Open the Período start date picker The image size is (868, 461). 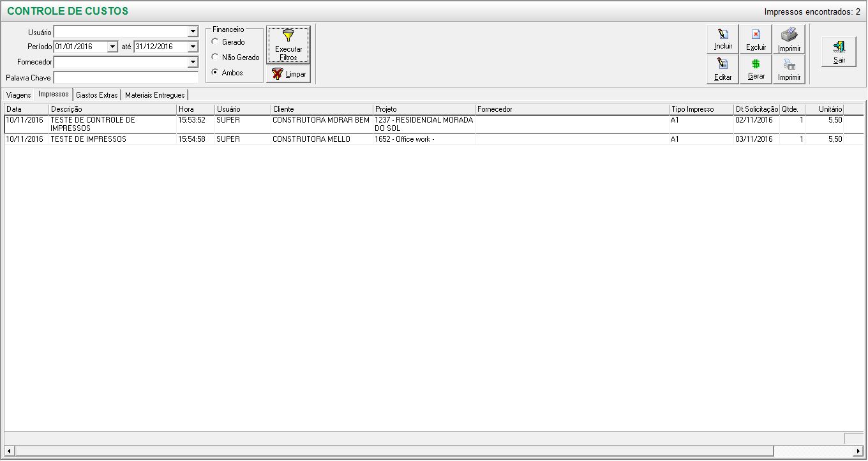tap(113, 47)
